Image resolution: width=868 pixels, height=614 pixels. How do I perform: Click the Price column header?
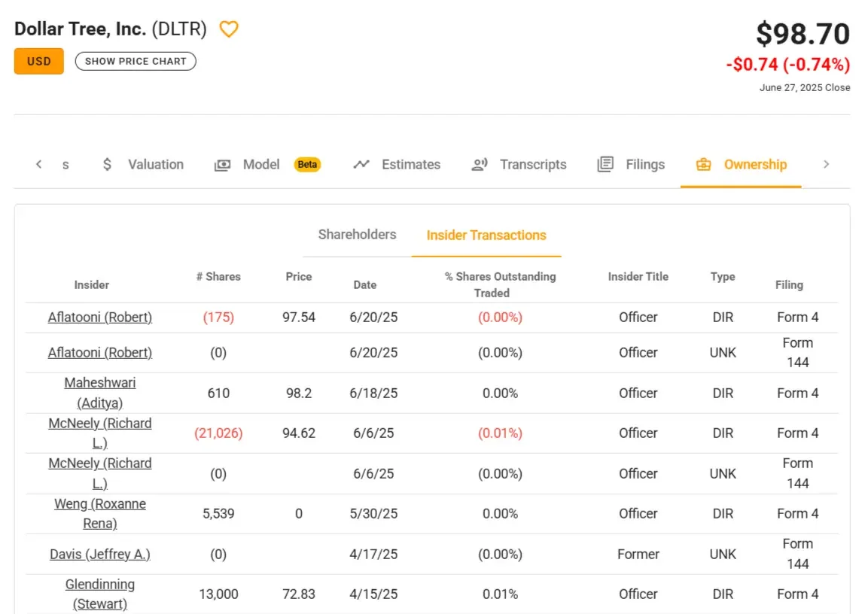pos(298,277)
